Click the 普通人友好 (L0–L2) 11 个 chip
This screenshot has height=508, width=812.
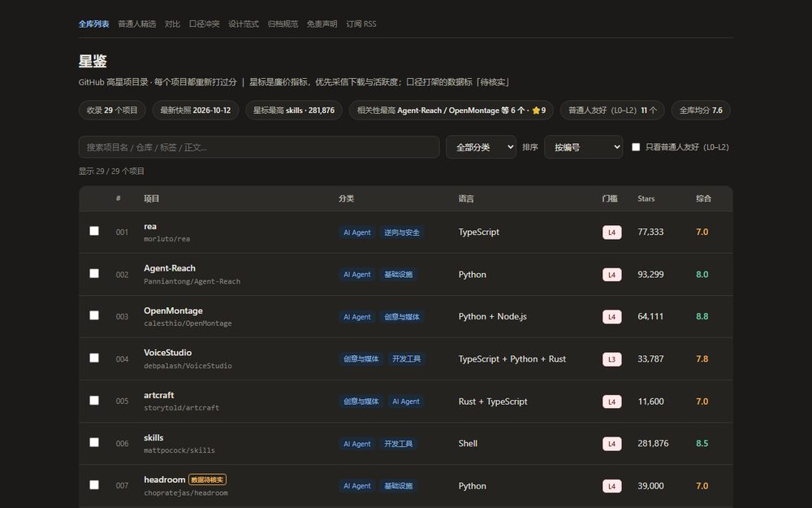(x=612, y=111)
